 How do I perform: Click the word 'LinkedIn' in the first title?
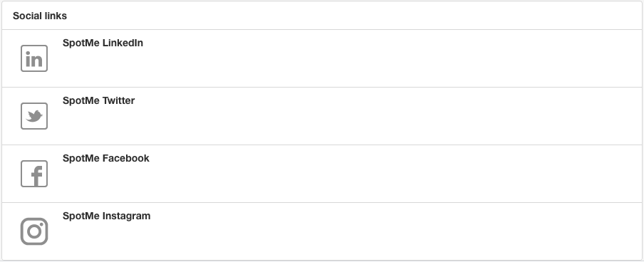(x=123, y=43)
